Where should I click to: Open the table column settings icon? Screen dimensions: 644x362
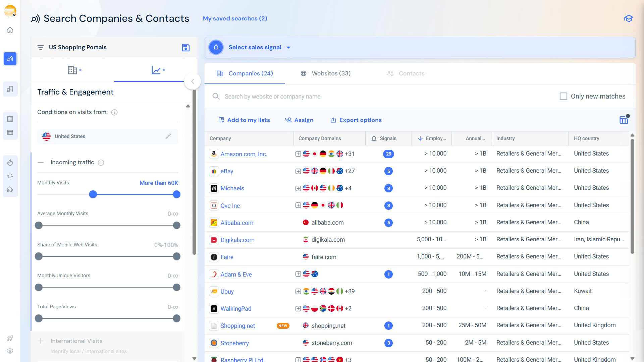point(624,120)
